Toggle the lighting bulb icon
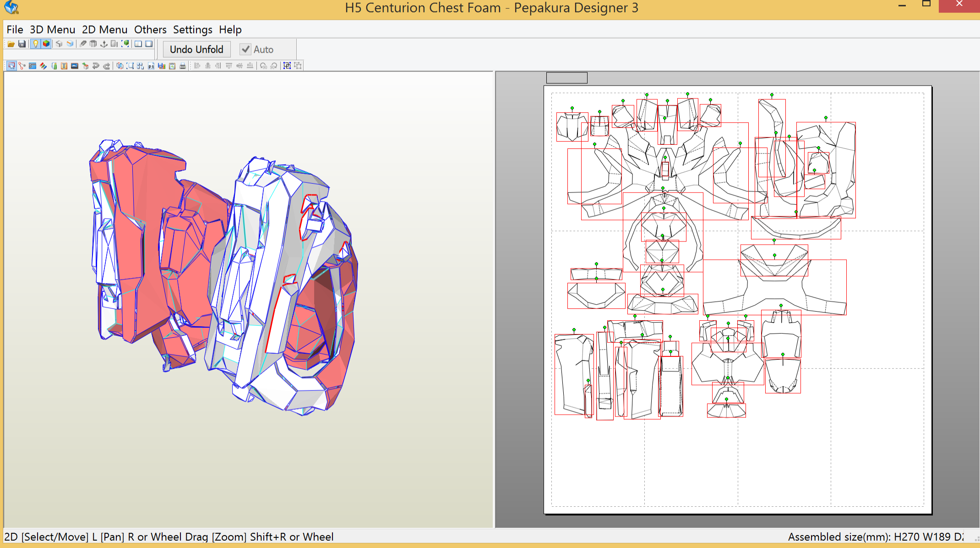 [36, 44]
